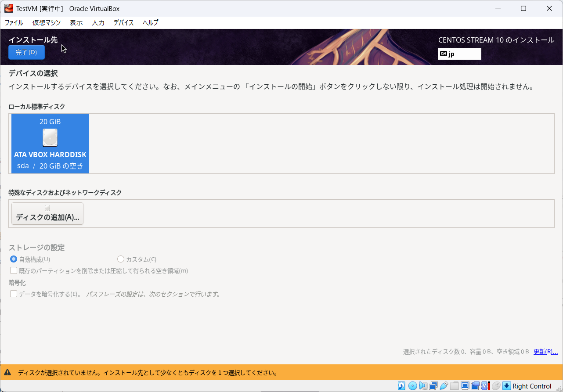Click the video recording status icon
563x392 pixels.
475,386
